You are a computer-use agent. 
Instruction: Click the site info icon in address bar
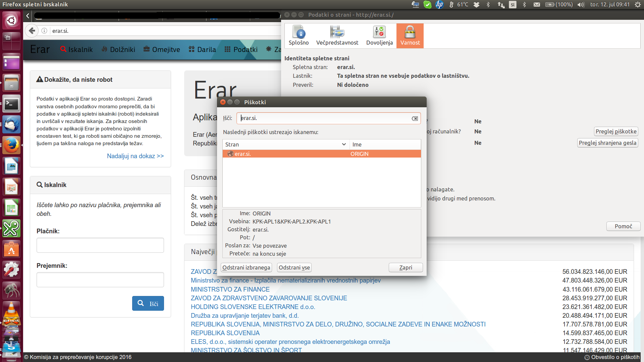click(44, 31)
